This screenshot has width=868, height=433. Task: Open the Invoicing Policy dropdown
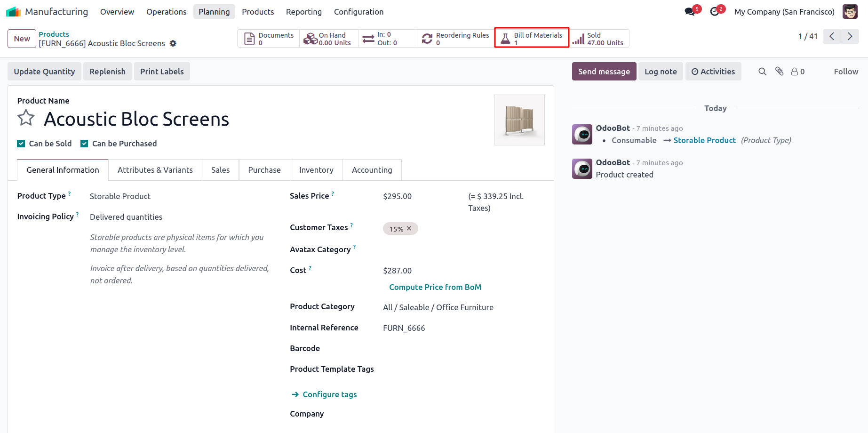pyautogui.click(x=179, y=217)
